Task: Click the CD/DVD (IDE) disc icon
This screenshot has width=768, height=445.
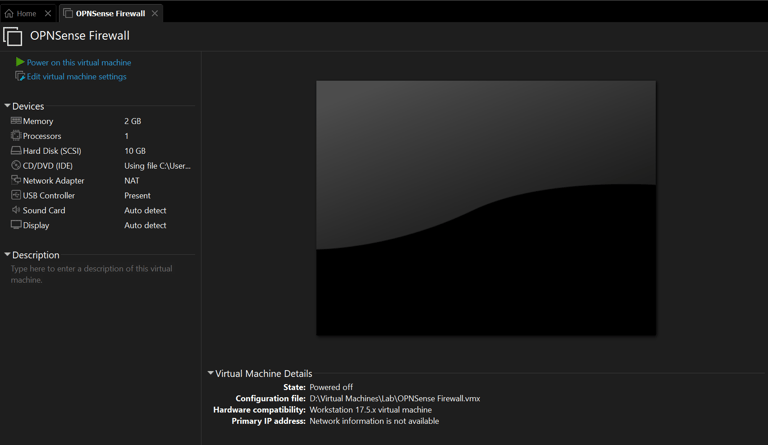Action: (x=16, y=165)
